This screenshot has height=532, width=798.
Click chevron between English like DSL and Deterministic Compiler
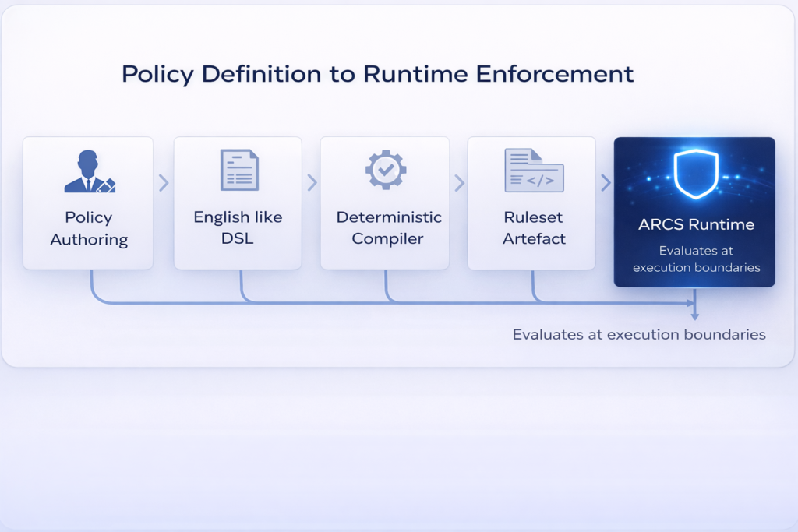click(x=312, y=183)
